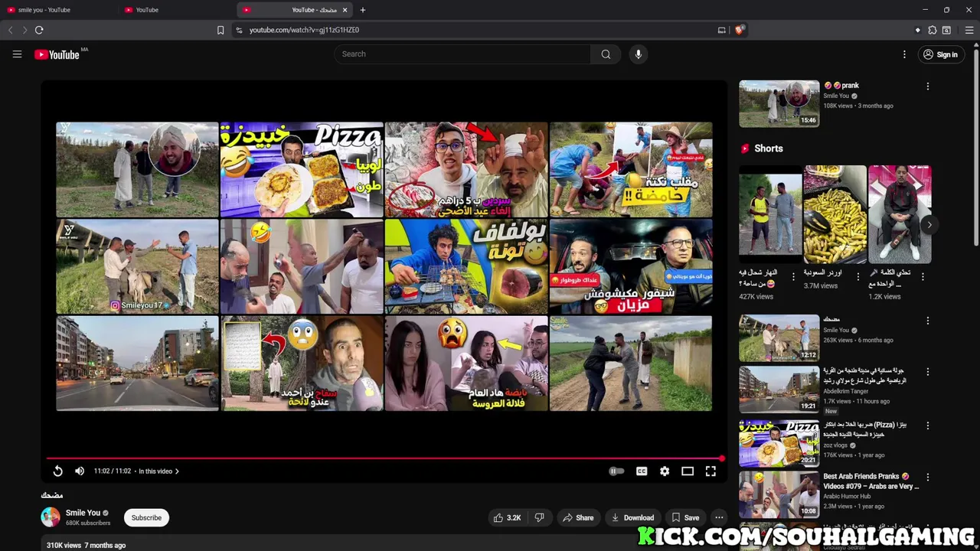Play the Smileyou17 donkey endscreen suggestion
The height and width of the screenshot is (551, 980).
click(137, 266)
